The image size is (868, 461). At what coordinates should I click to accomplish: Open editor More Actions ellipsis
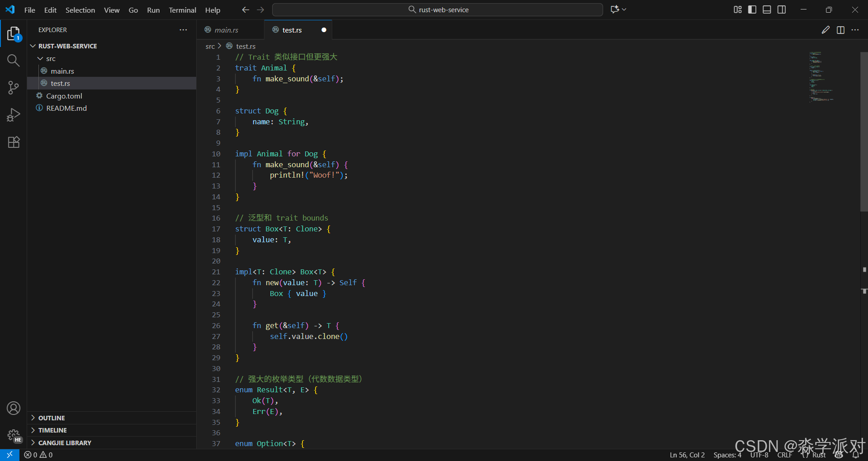click(855, 30)
